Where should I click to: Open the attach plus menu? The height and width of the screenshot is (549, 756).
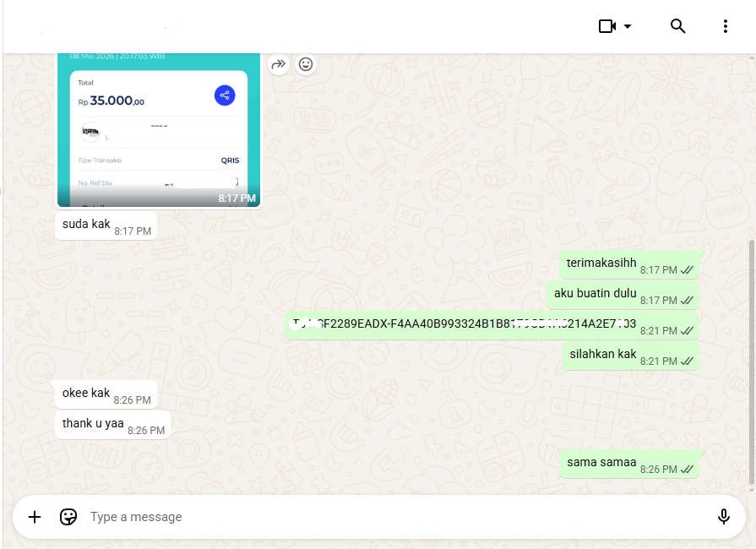35,517
